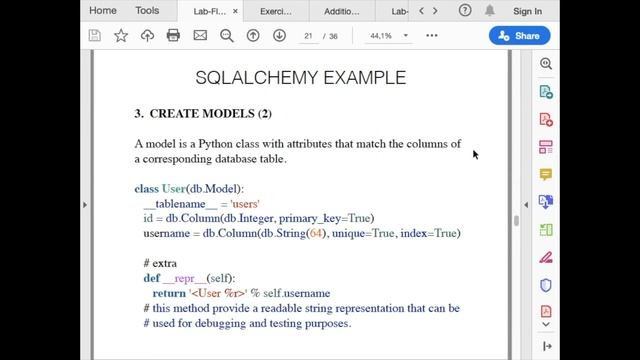
Task: Click the '__tablename__ = 'users'' line
Action: click(x=201, y=204)
